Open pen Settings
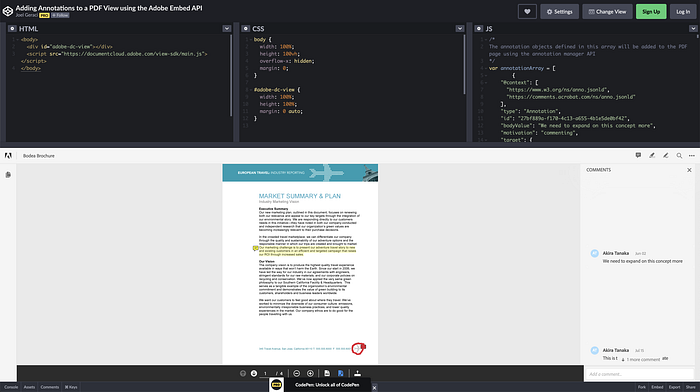The width and height of the screenshot is (700, 392). [x=559, y=12]
